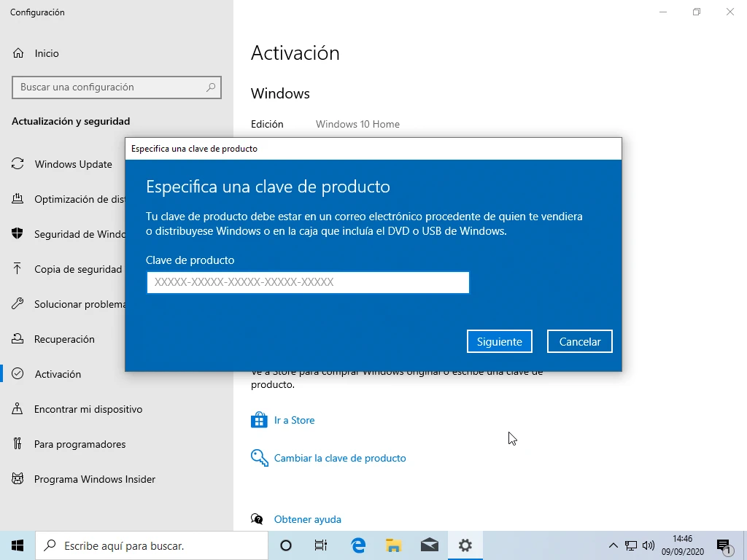Viewport: 747px width, 560px height.
Task: Open the Solucionar problemas wrench icon
Action: click(18, 304)
